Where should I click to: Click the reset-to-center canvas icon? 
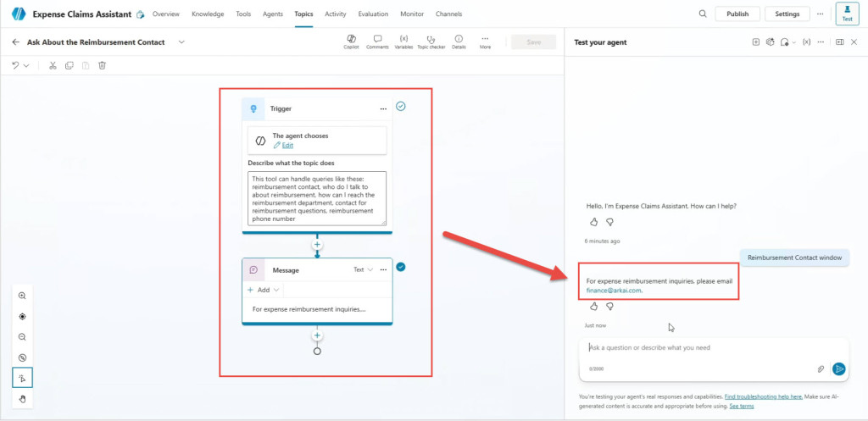coord(23,317)
